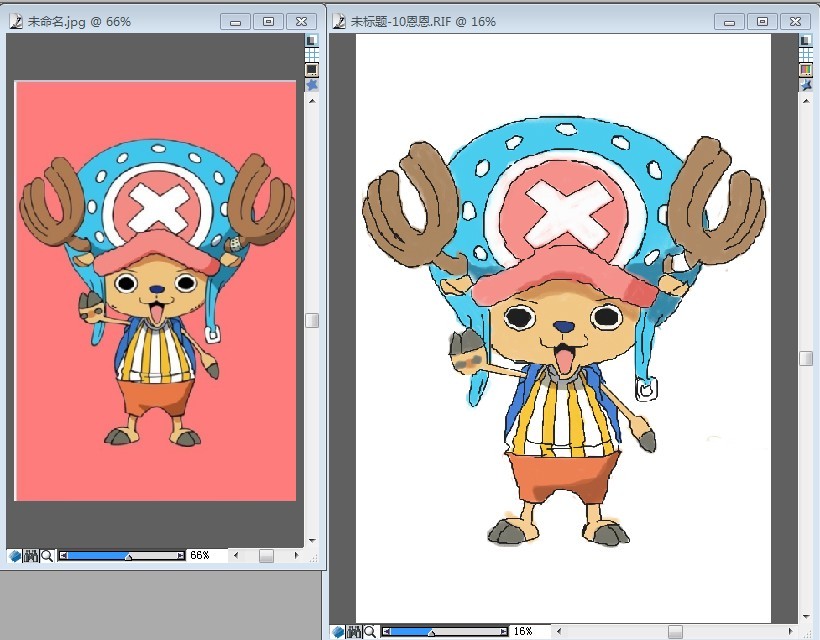Click horizontal scroll left arrow in 未标题-10恩恩.RIF window
The height and width of the screenshot is (640, 820).
click(x=559, y=631)
